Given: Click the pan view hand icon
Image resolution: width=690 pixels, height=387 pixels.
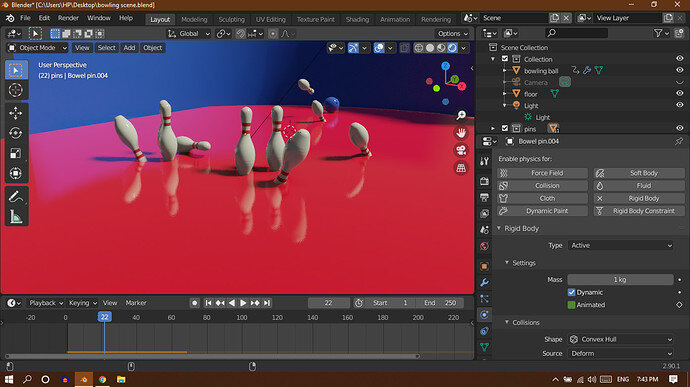Looking at the screenshot, I should 461,133.
